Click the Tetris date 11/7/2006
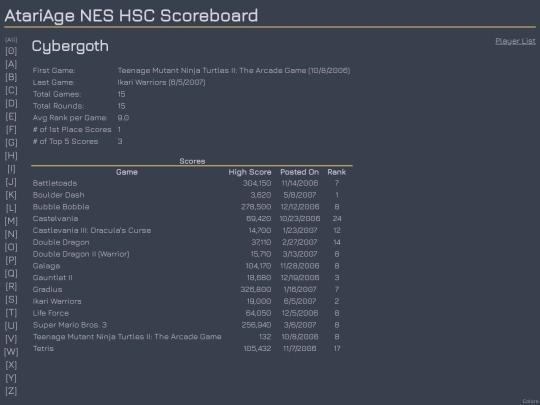 pyautogui.click(x=300, y=349)
